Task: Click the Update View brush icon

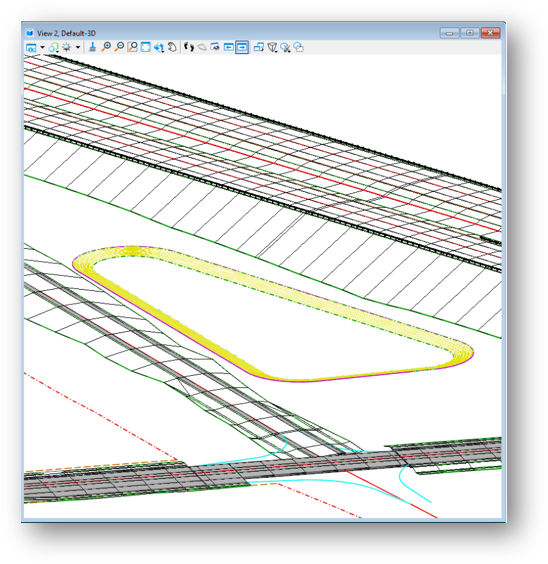Action: pos(92,47)
